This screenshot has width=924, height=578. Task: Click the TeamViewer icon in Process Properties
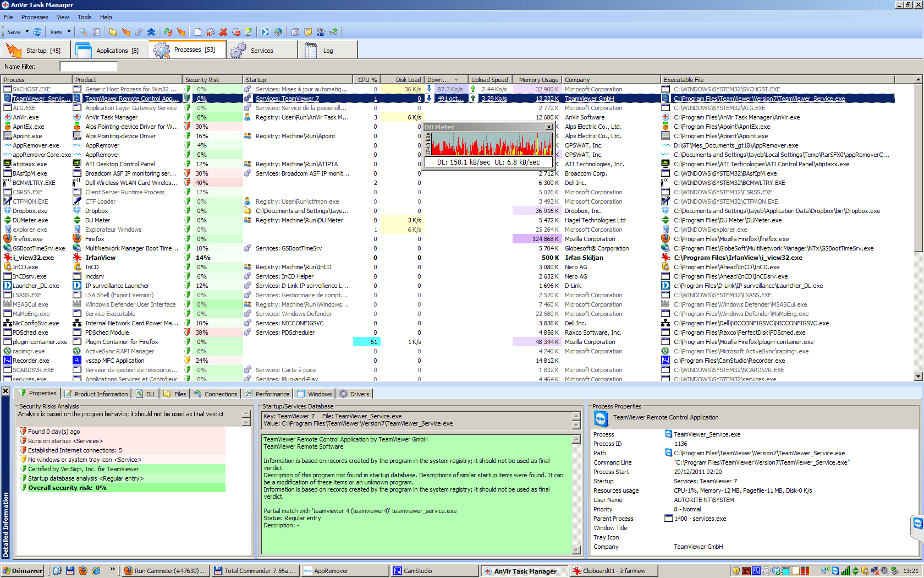601,419
